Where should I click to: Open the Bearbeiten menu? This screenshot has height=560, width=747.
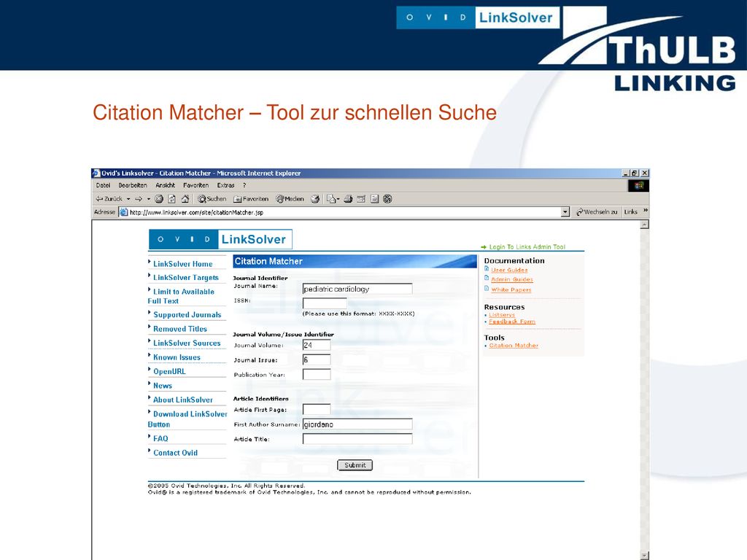click(133, 185)
